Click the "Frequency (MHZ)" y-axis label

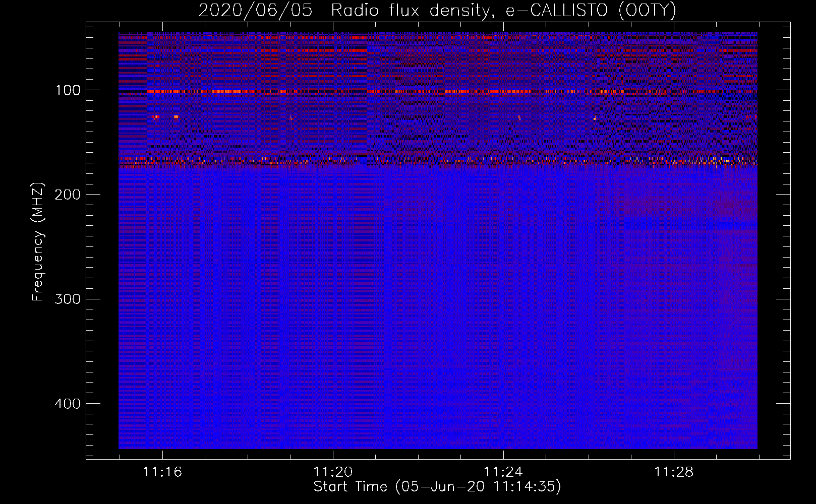[x=38, y=242]
